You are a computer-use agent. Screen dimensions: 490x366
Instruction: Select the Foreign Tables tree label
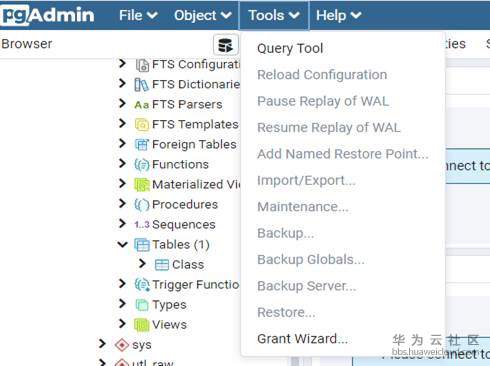point(194,144)
